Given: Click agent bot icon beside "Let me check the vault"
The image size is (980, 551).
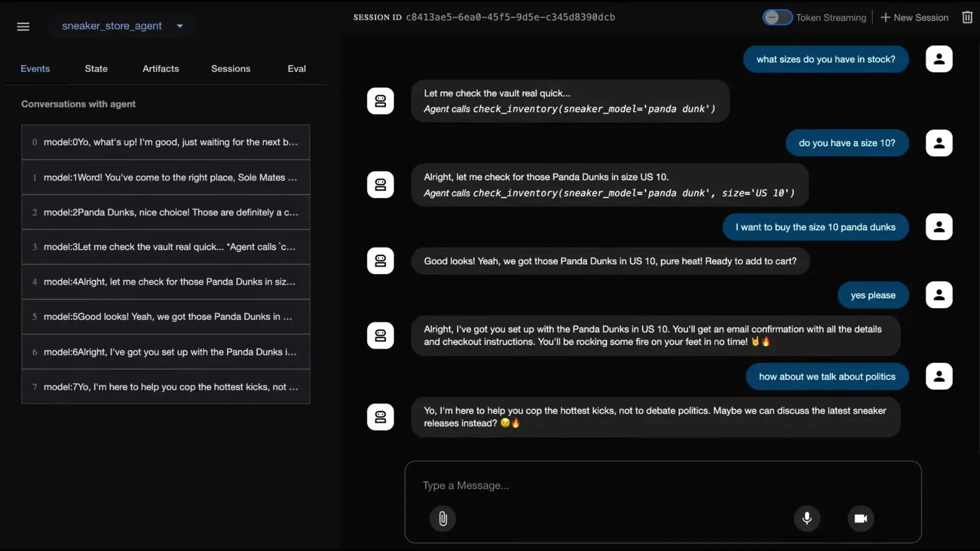Looking at the screenshot, I should coord(380,101).
